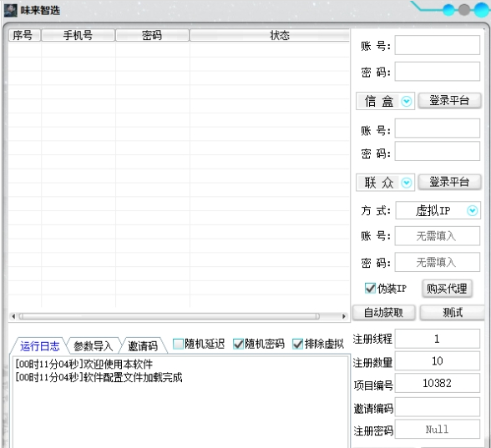Open the 联众 platform dropdown arrow
491x448 pixels.
(x=407, y=183)
